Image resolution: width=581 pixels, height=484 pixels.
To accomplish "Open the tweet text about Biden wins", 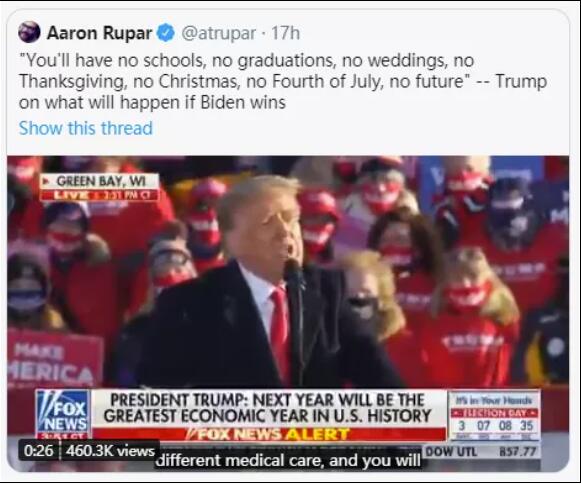I will (x=283, y=81).
